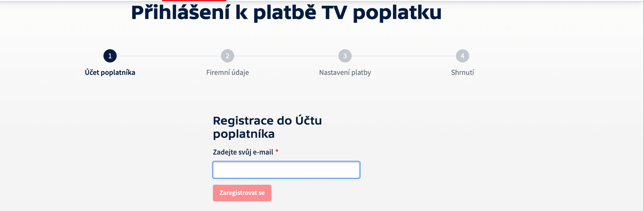This screenshot has width=644, height=211.
Task: Click the red marker above the page title
Action: click(194, 1)
